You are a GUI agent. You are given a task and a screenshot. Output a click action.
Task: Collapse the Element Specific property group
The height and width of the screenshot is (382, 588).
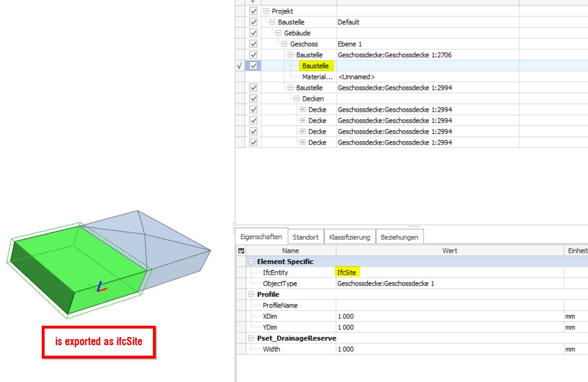pyautogui.click(x=252, y=261)
